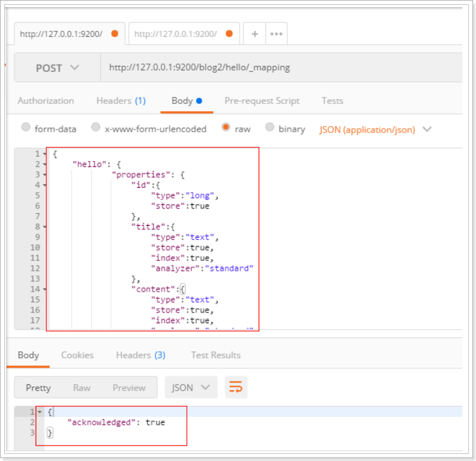Click the request URL field
This screenshot has height=461, width=476.
coord(281,68)
